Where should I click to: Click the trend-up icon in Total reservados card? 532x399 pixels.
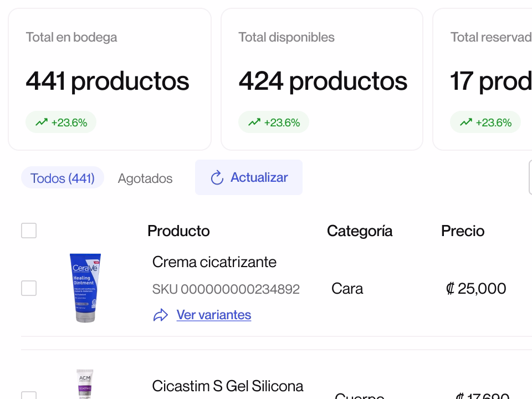point(466,122)
